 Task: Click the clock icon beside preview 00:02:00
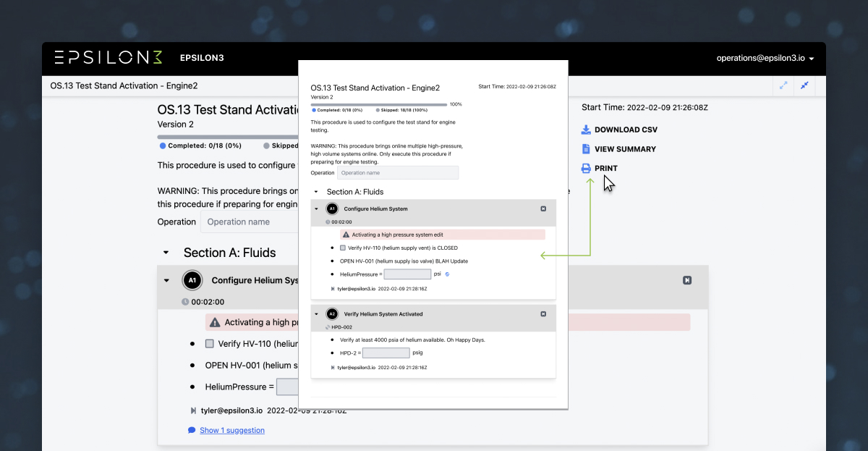point(328,222)
